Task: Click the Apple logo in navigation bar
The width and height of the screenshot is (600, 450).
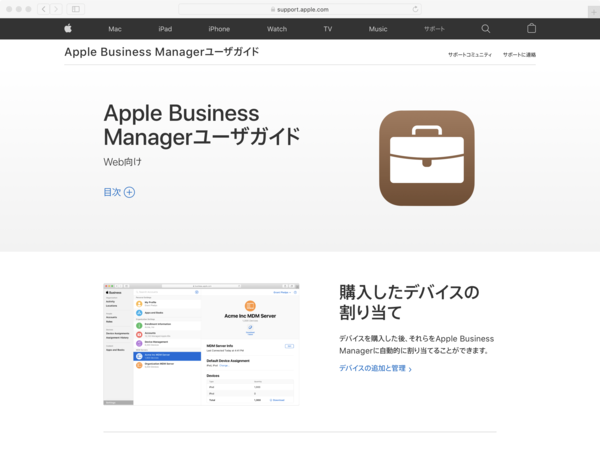Action: click(68, 28)
